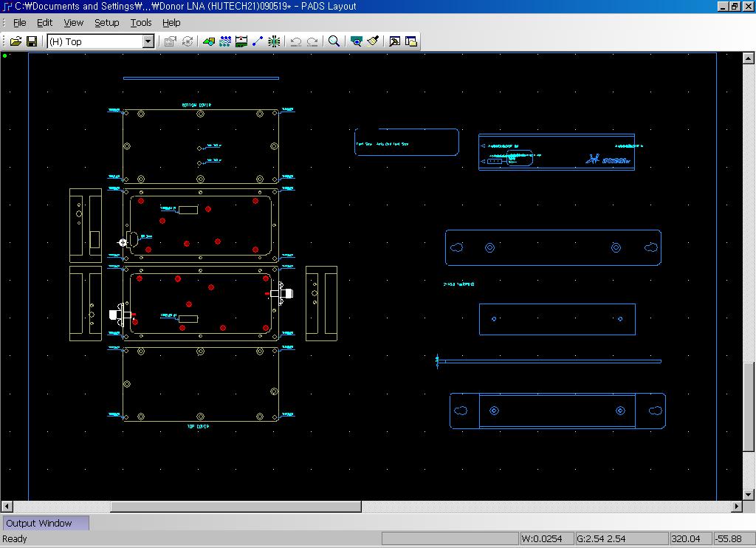This screenshot has width=756, height=548.
Task: Open the ECO toolbar icon
Action: (x=258, y=41)
